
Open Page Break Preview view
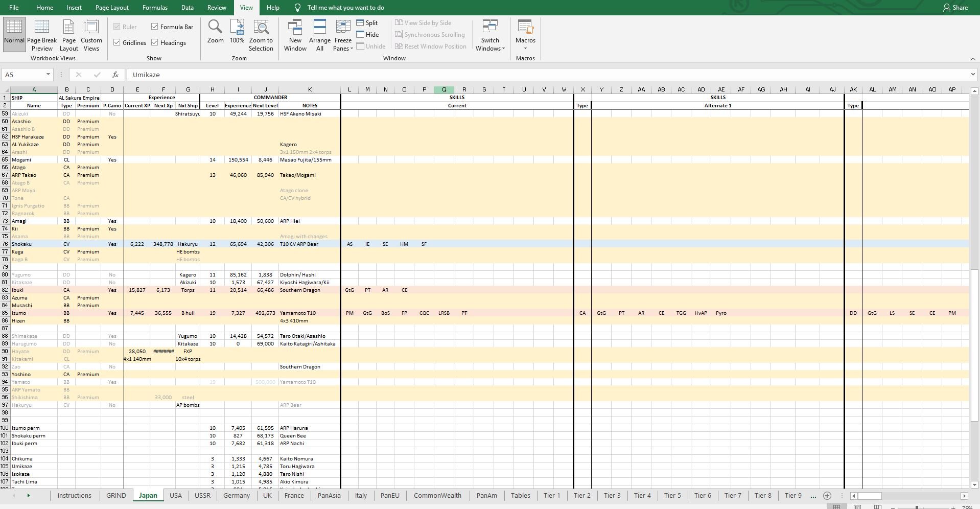(42, 35)
